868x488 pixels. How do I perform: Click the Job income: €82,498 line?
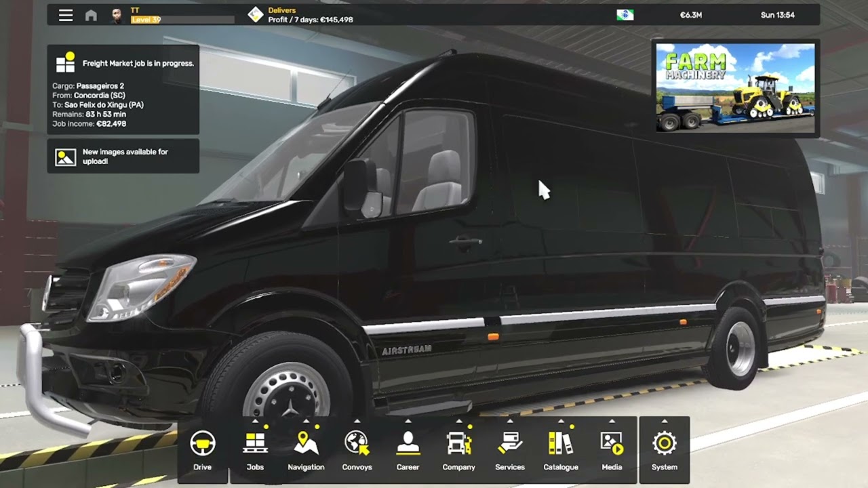(89, 124)
